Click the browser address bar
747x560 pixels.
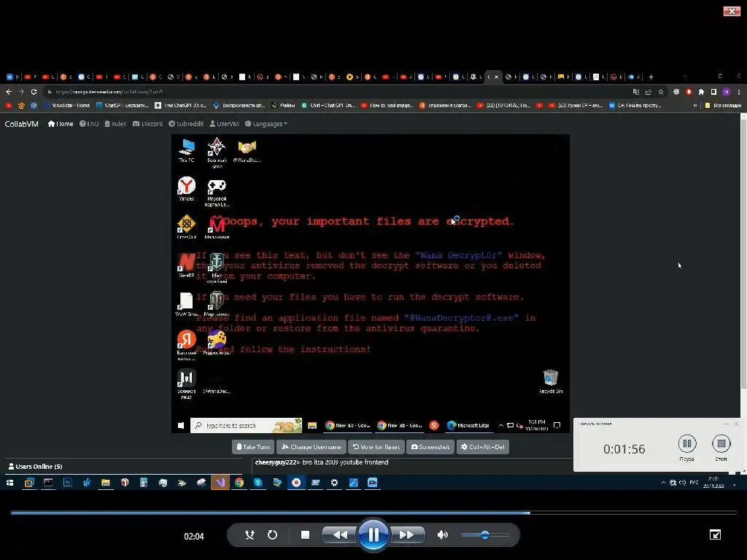point(333,91)
